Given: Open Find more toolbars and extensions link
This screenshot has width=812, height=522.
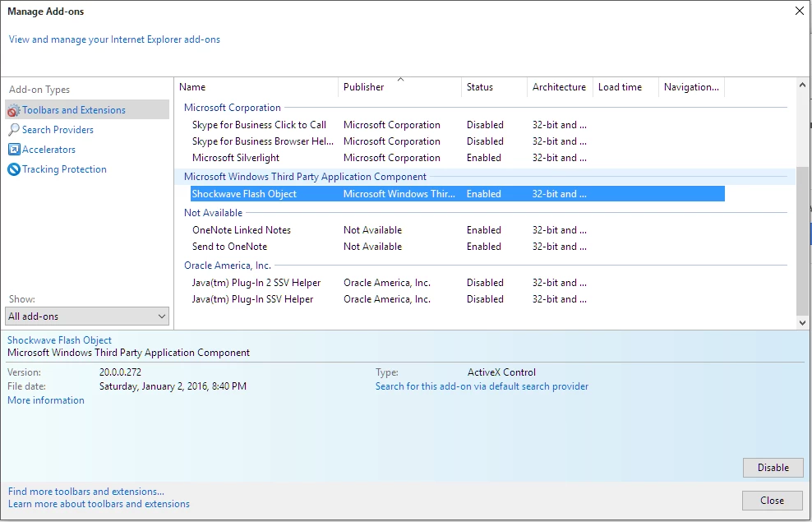Looking at the screenshot, I should (86, 492).
